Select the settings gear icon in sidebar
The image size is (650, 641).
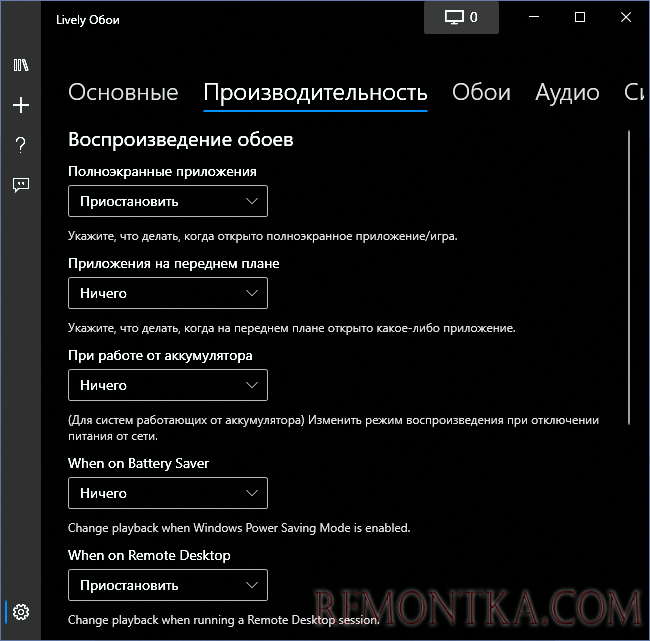coord(21,612)
